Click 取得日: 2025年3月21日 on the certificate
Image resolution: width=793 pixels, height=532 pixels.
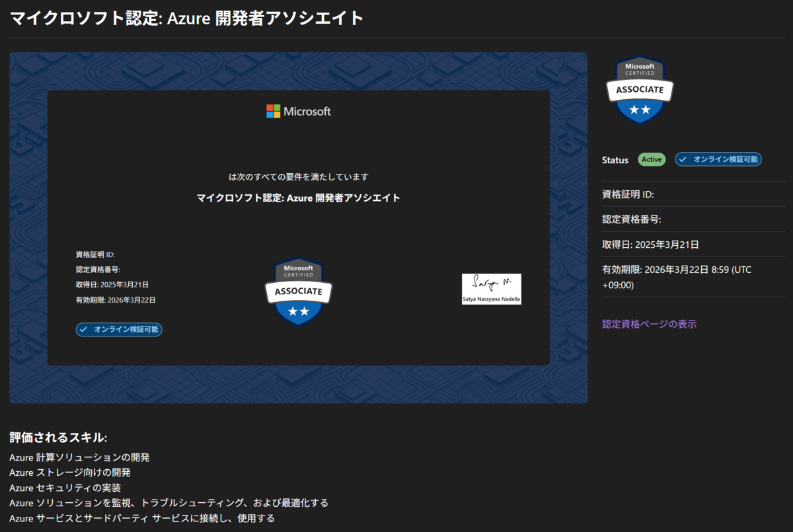[112, 285]
